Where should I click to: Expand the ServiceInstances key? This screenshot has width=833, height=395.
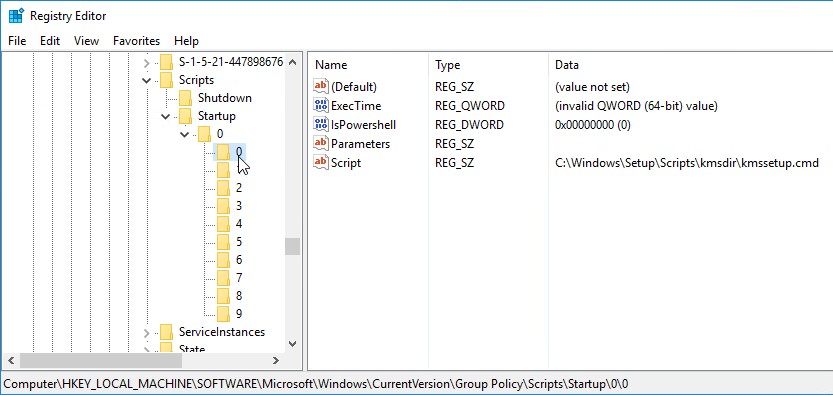coord(147,333)
